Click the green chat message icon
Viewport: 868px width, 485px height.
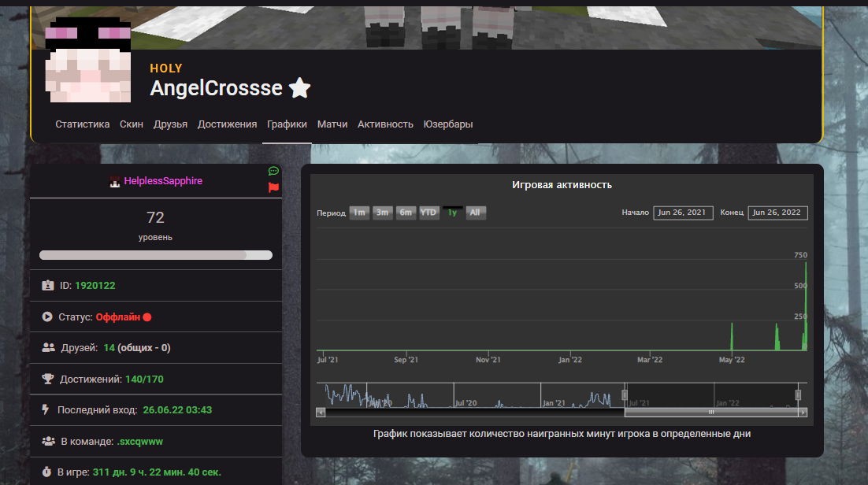[x=273, y=171]
